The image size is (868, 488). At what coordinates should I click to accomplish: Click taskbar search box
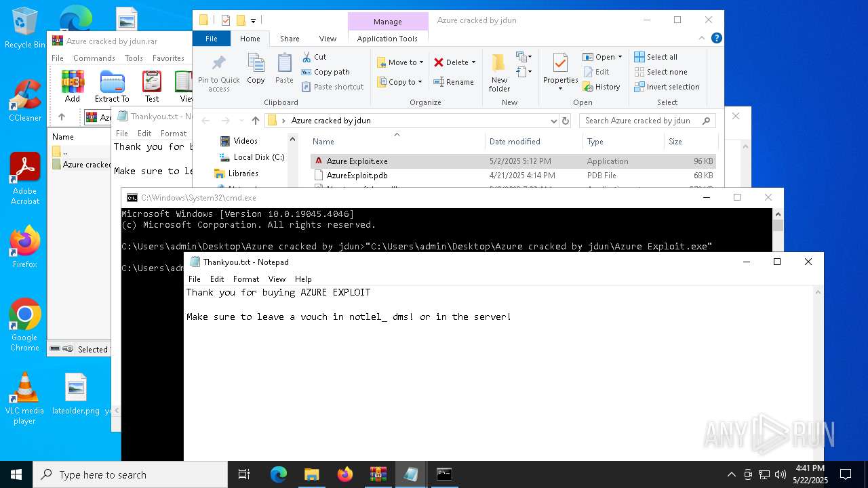click(130, 474)
